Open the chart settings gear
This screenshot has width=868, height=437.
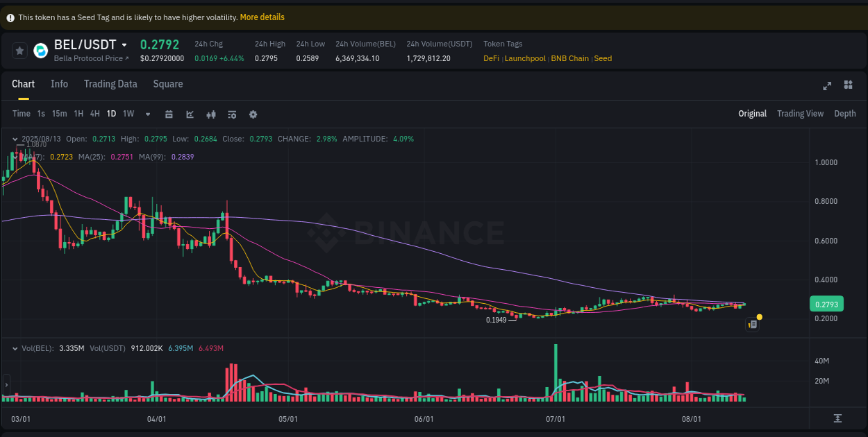[x=253, y=114]
